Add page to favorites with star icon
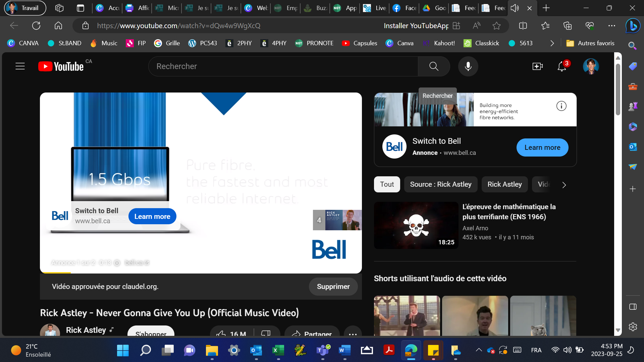 [x=496, y=26]
